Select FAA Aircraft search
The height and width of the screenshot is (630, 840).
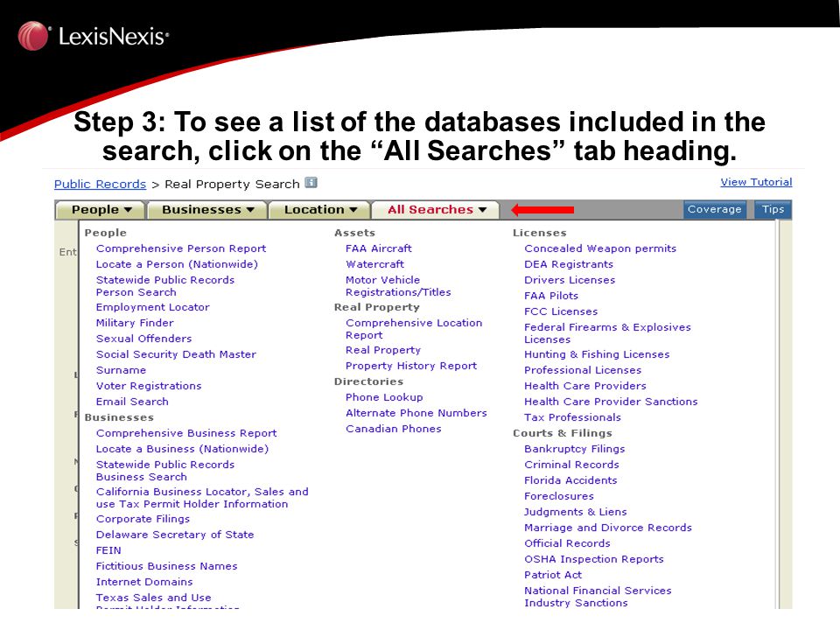click(379, 248)
